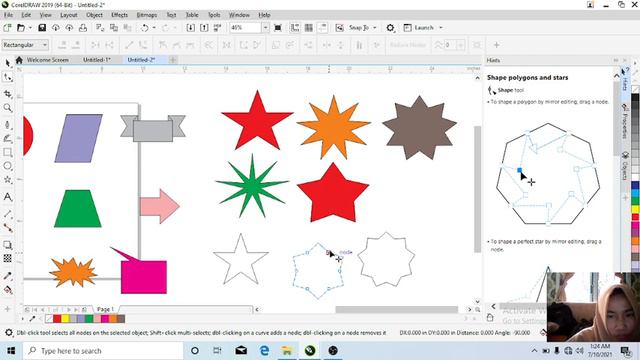Select the Ellipse tool

coord(8,166)
